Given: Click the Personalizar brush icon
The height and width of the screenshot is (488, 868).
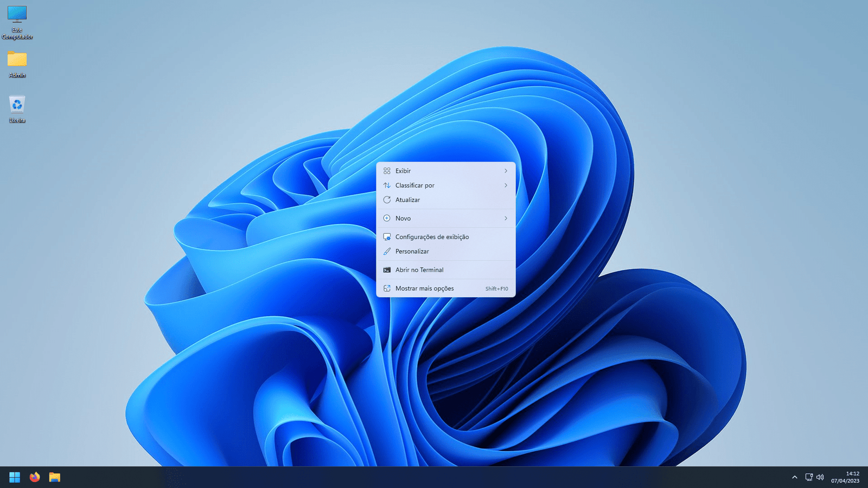Looking at the screenshot, I should (387, 252).
